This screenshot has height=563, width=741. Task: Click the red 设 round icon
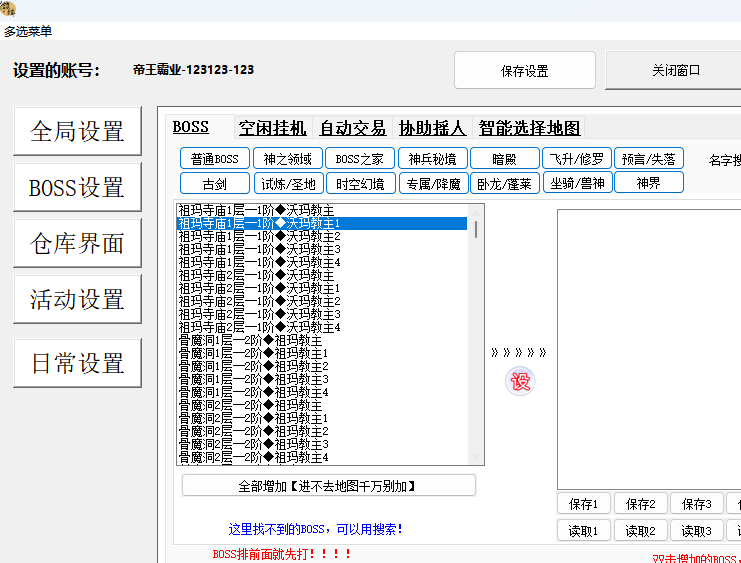pos(520,381)
